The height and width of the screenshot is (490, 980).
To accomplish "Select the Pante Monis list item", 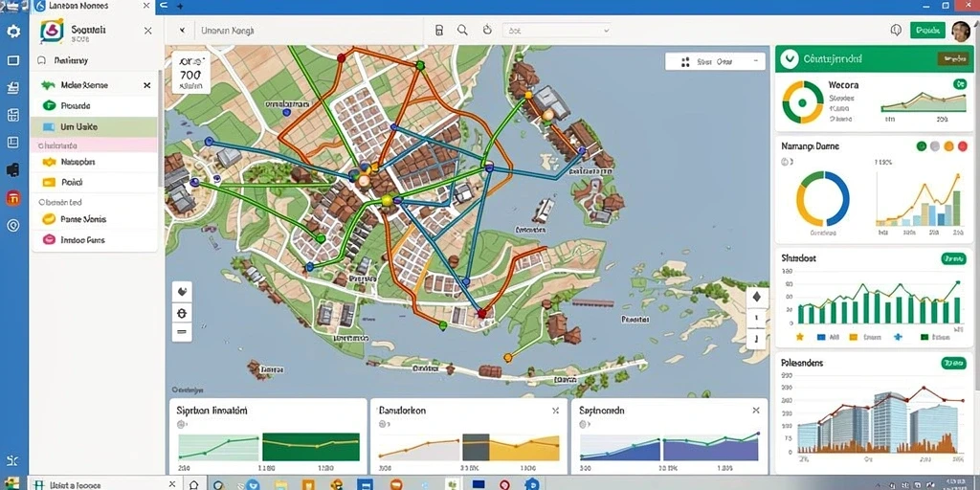I will coord(94,219).
